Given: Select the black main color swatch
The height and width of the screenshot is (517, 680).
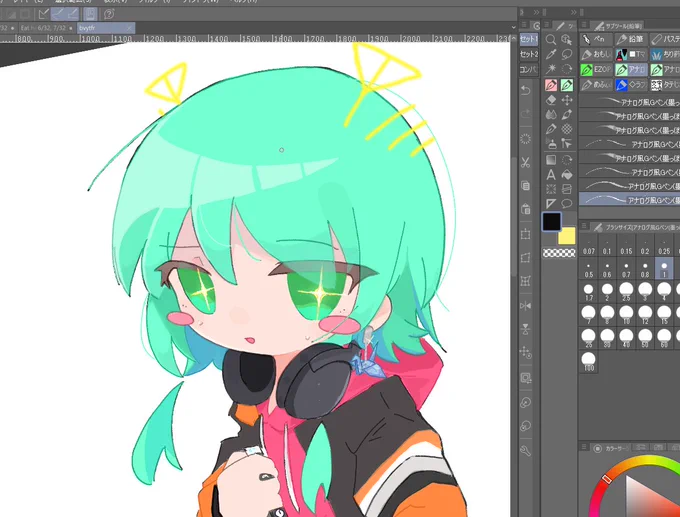Looking at the screenshot, I should click(552, 222).
